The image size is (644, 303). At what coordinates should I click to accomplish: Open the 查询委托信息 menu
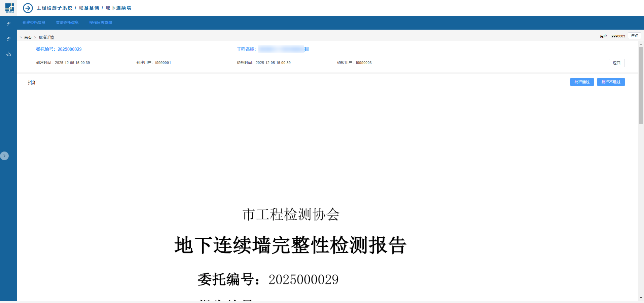pos(67,23)
